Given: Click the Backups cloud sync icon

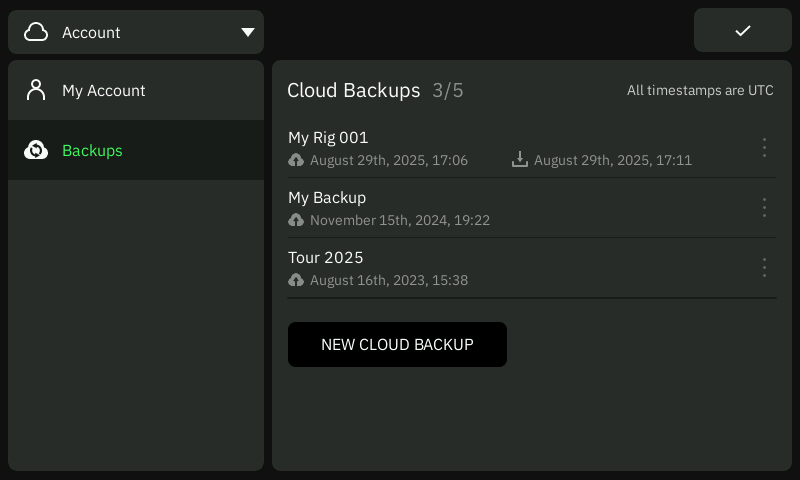Looking at the screenshot, I should point(36,150).
